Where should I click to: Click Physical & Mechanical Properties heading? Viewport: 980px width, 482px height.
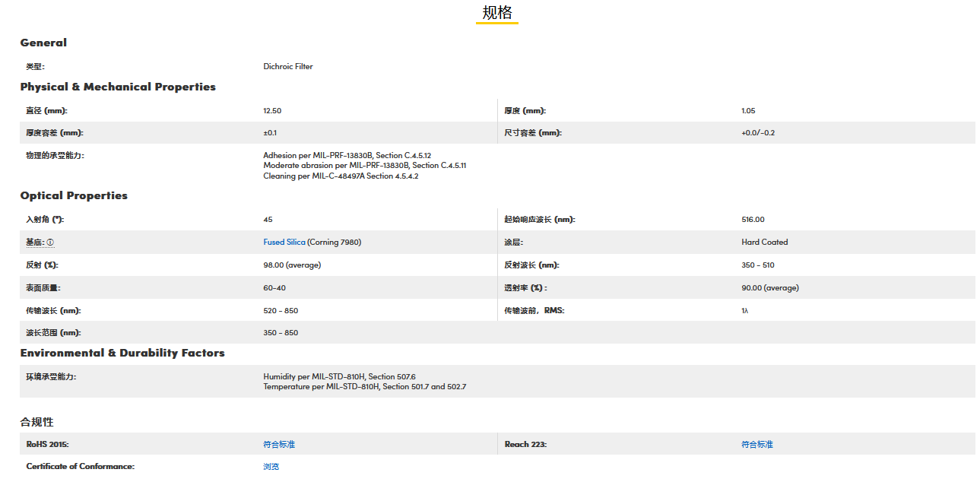coord(118,87)
